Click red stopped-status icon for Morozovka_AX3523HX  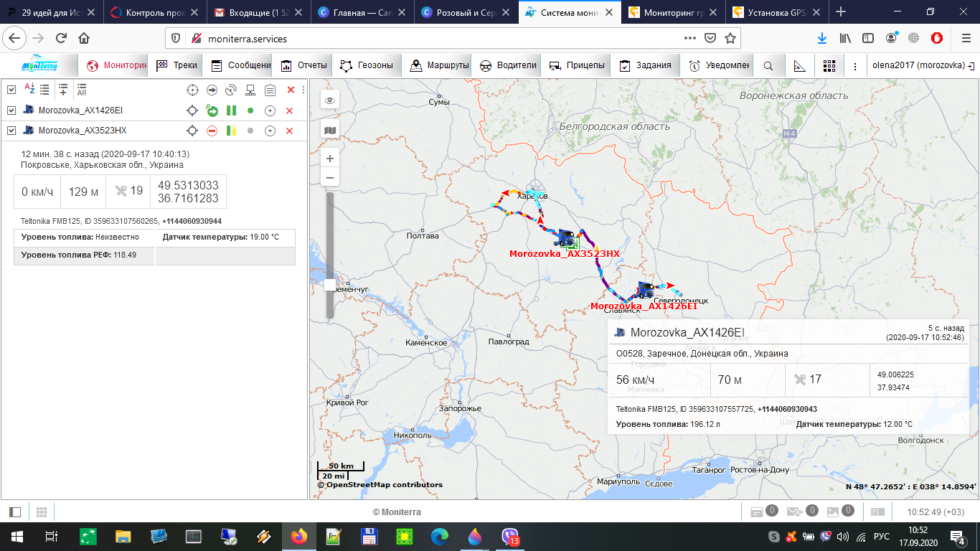pos(212,131)
